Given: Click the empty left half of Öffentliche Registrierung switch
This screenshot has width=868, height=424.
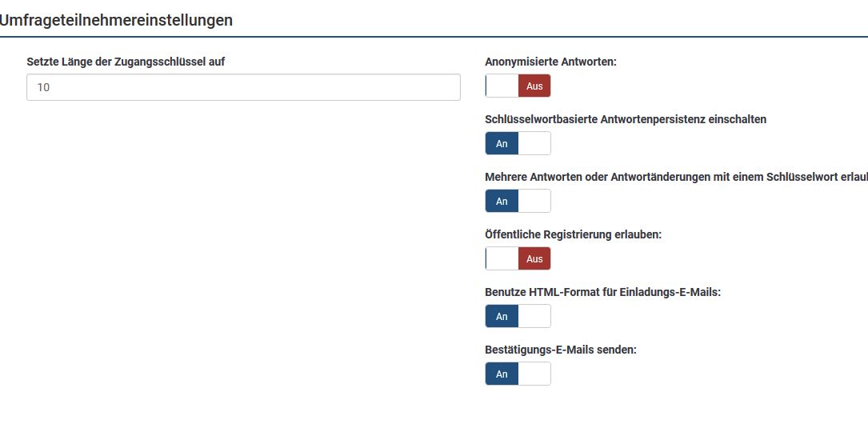Looking at the screenshot, I should [x=502, y=259].
